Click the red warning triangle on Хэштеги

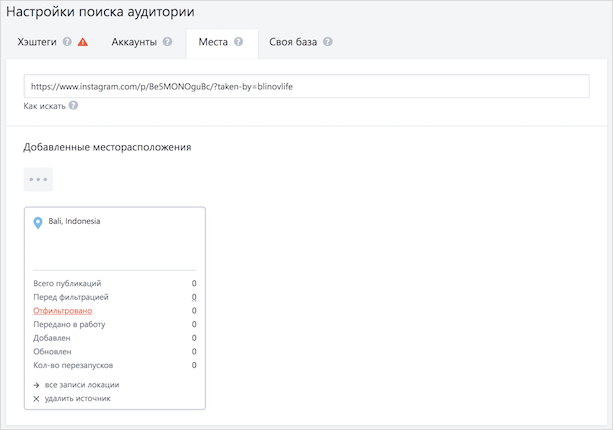point(82,43)
